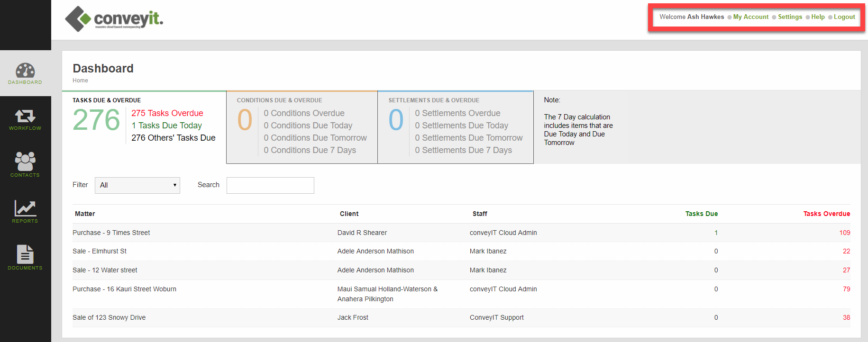The width and height of the screenshot is (868, 342).
Task: Open the Reports chart icon
Action: 25,208
